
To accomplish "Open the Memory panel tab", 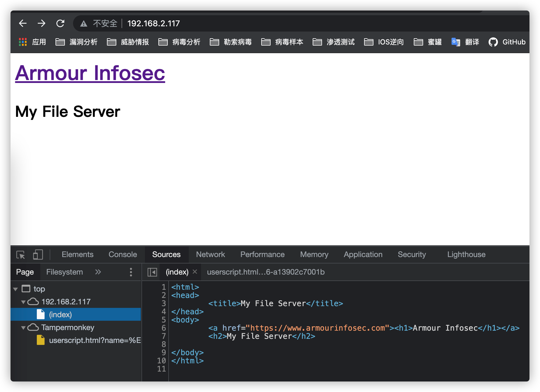I will tap(314, 254).
